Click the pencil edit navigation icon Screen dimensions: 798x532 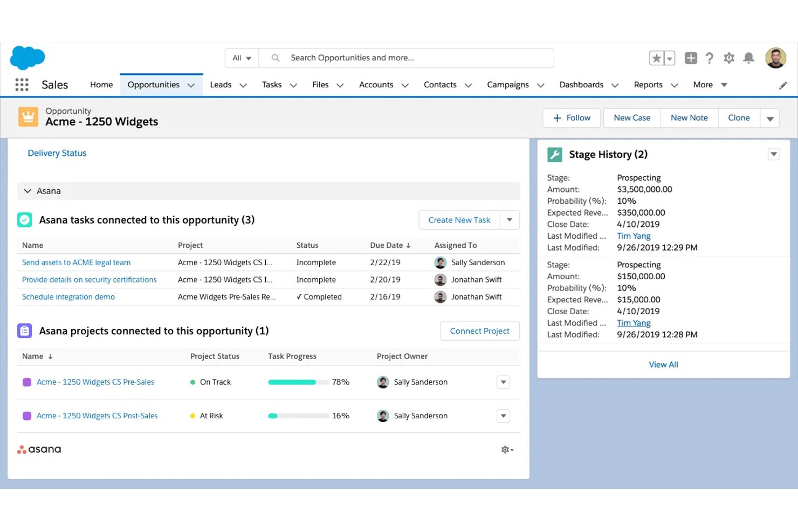pos(783,85)
